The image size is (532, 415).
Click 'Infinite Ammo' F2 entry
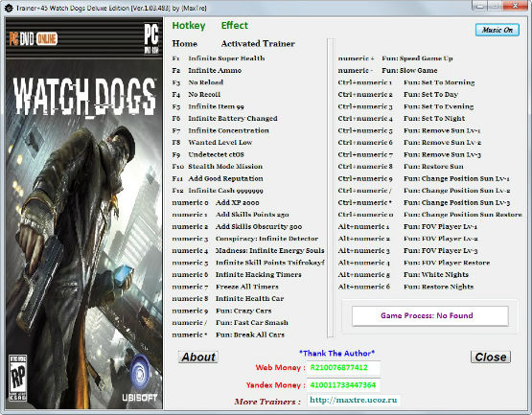pyautogui.click(x=215, y=71)
